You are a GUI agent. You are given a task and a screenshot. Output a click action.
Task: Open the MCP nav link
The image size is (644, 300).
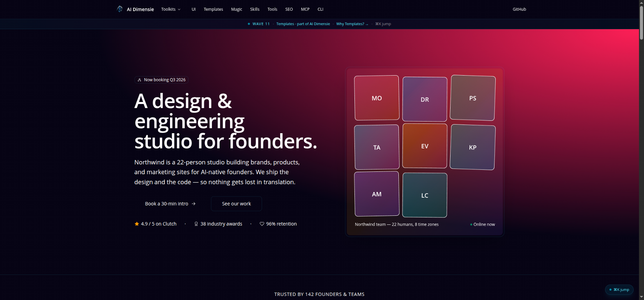click(x=305, y=9)
